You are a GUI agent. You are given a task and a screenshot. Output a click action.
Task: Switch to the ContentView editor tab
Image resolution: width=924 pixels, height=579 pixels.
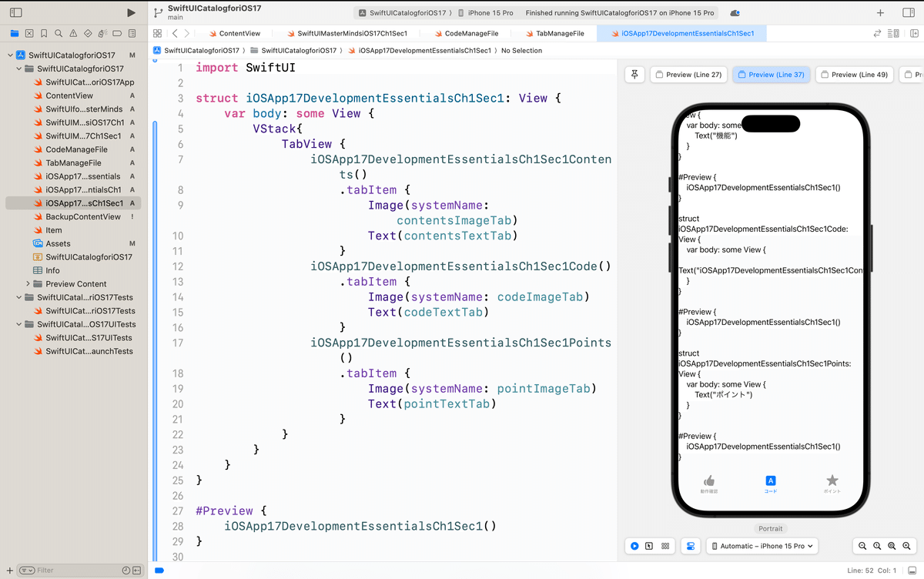[x=234, y=34]
